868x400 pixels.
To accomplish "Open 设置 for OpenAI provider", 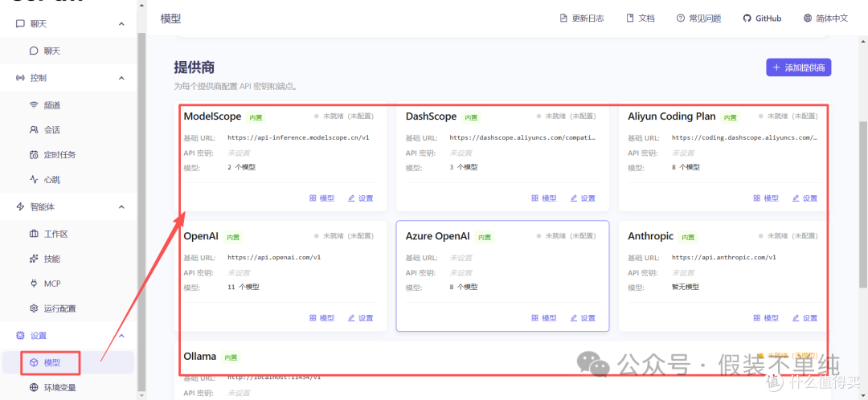I will [360, 317].
